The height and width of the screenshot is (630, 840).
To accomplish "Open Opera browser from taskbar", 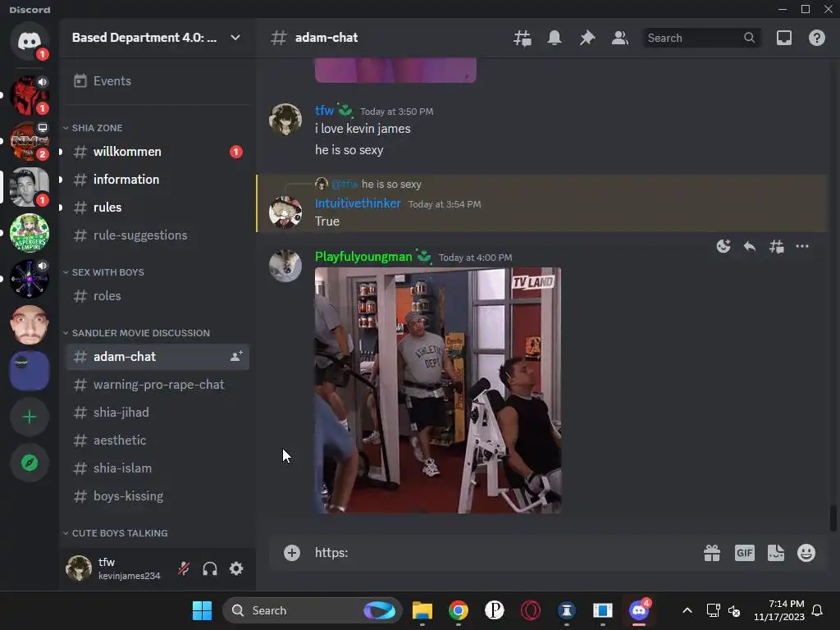I will coord(531,610).
